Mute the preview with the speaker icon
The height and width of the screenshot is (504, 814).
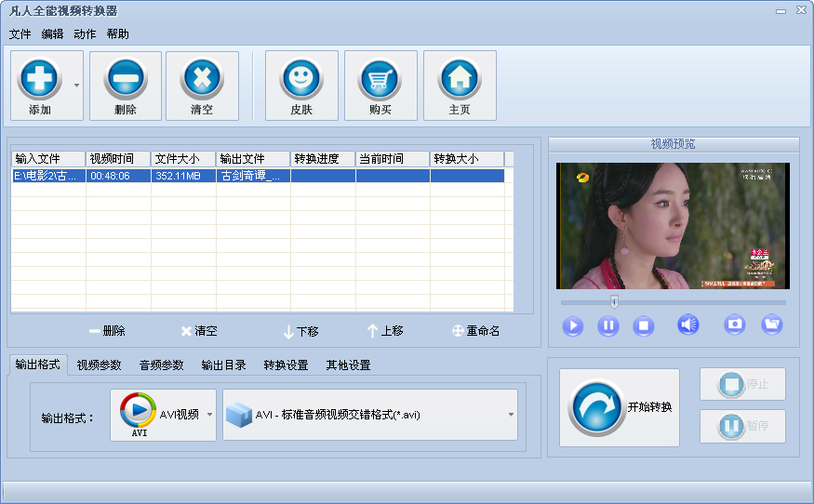pyautogui.click(x=687, y=325)
